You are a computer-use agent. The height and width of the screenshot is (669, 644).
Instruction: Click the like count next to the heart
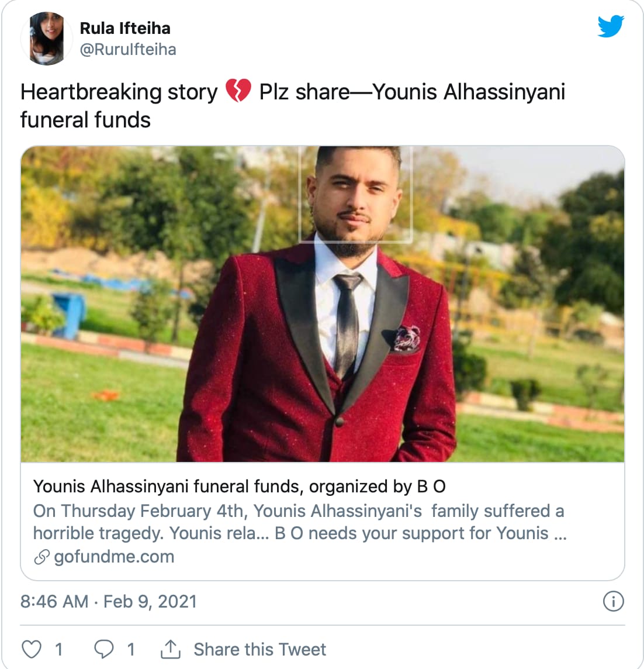[x=58, y=649]
